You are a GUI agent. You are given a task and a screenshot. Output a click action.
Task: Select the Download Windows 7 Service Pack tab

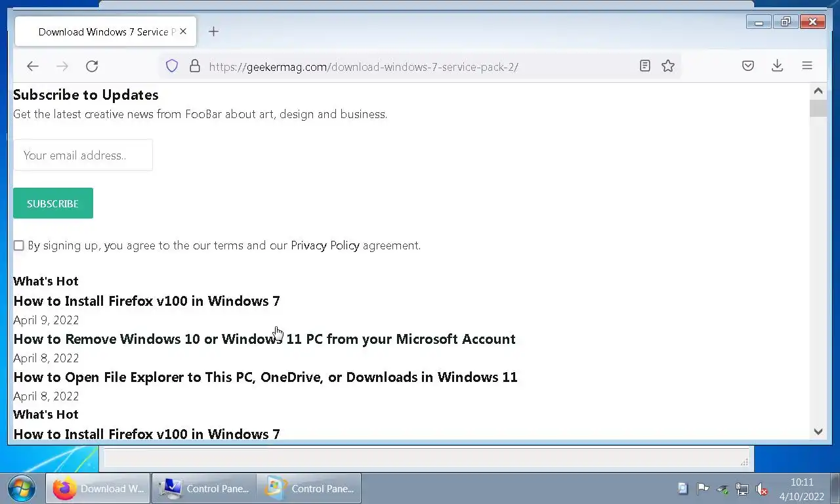[x=106, y=31]
